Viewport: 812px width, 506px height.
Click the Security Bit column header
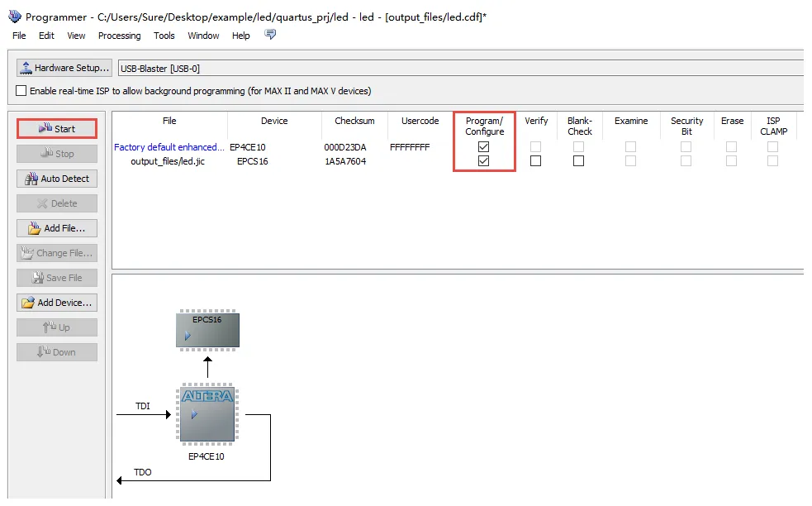click(x=686, y=126)
